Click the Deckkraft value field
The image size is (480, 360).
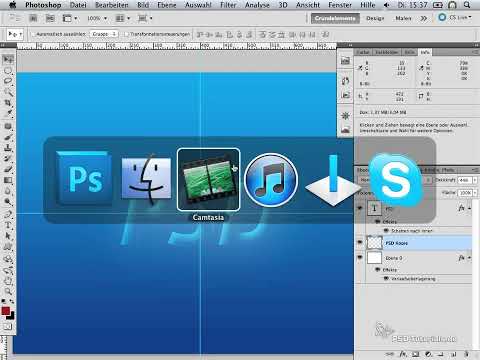click(465, 180)
